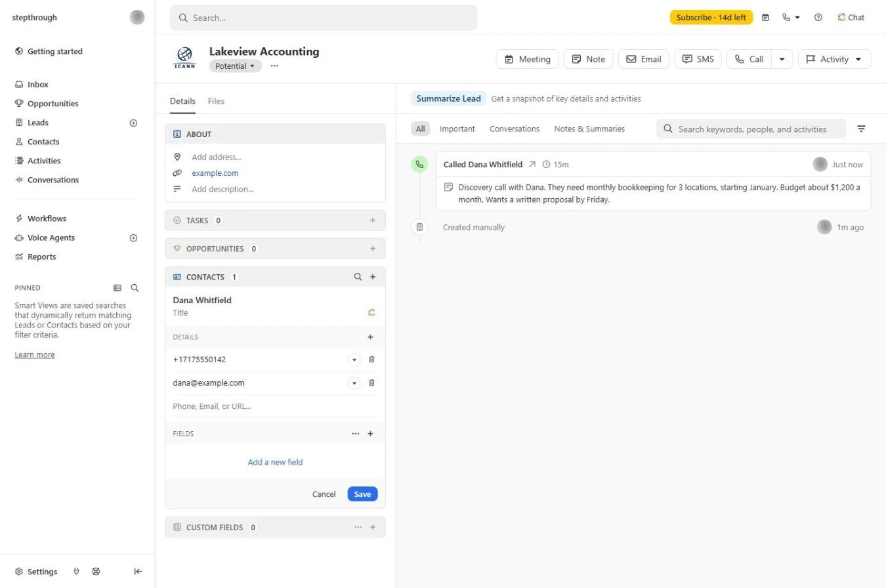
Task: Add a detail in DETAILS row
Action: coord(370,337)
